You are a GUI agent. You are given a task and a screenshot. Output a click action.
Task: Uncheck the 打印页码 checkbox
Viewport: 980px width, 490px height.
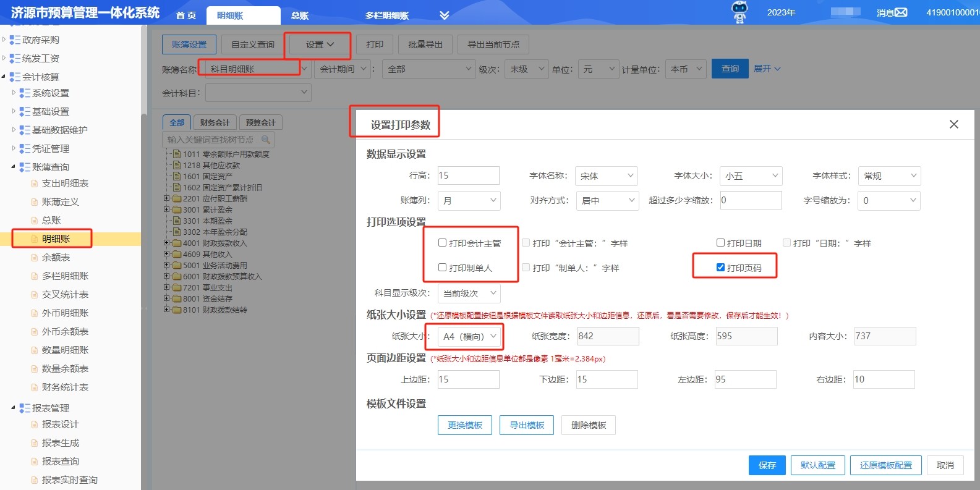(x=720, y=268)
